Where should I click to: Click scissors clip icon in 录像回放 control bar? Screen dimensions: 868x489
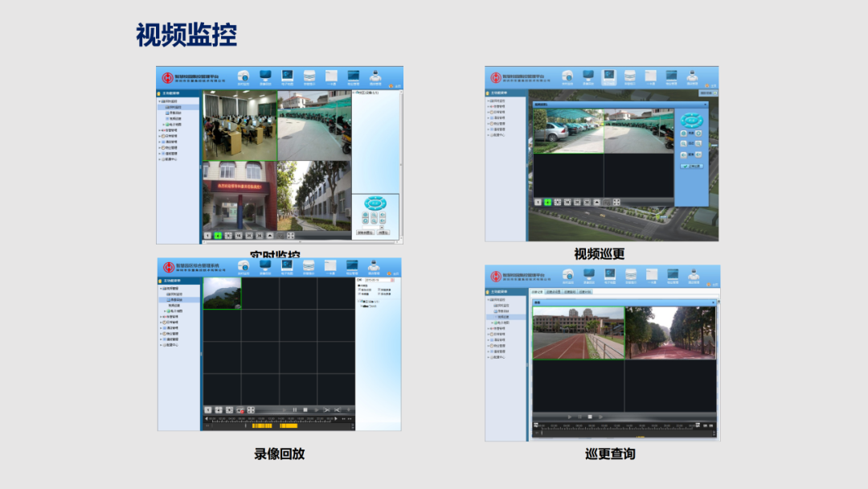pos(326,410)
